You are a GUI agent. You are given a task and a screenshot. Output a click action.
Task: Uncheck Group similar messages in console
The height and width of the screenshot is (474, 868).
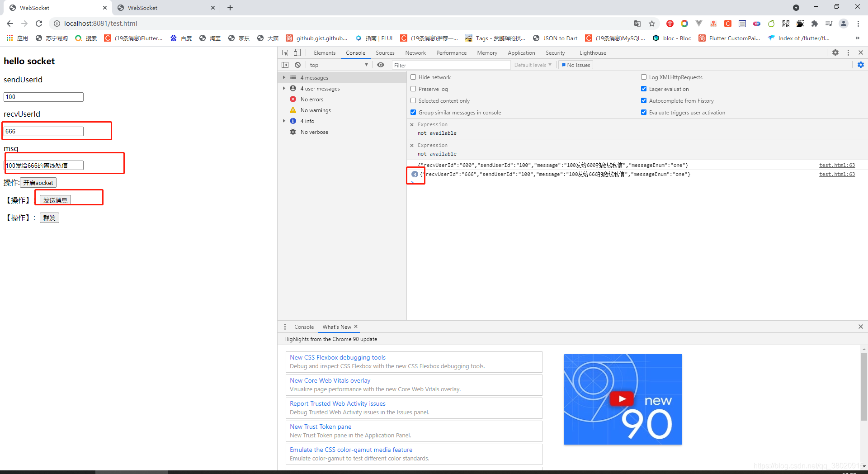click(x=413, y=113)
